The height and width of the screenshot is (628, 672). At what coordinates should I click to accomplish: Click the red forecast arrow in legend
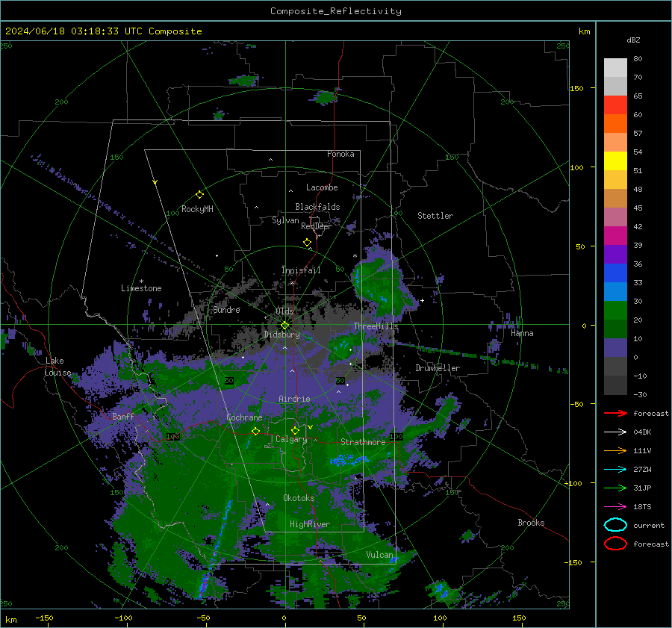[615, 413]
